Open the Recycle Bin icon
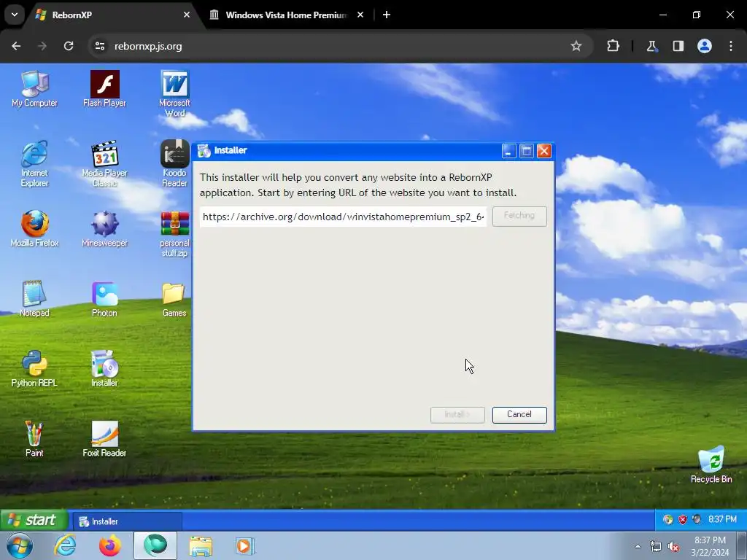This screenshot has width=747, height=560. 711,464
